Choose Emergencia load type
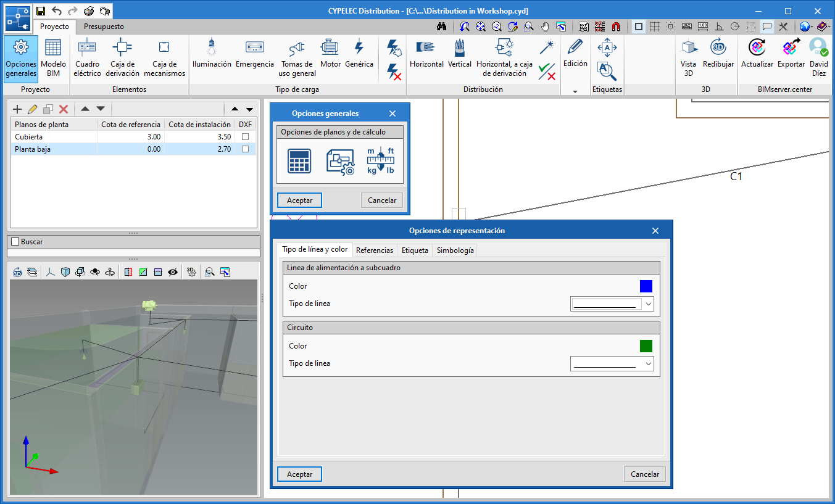Viewport: 835px width, 504px height. (255, 54)
